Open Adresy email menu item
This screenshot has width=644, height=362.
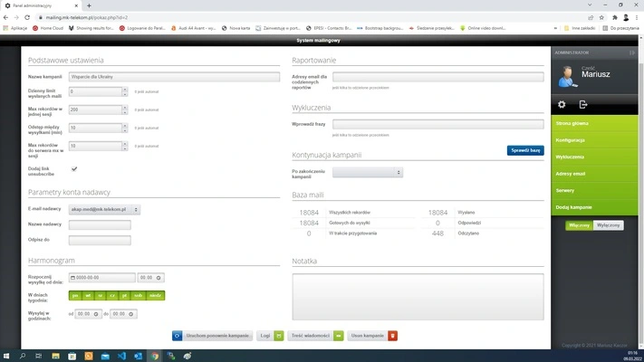coord(595,174)
